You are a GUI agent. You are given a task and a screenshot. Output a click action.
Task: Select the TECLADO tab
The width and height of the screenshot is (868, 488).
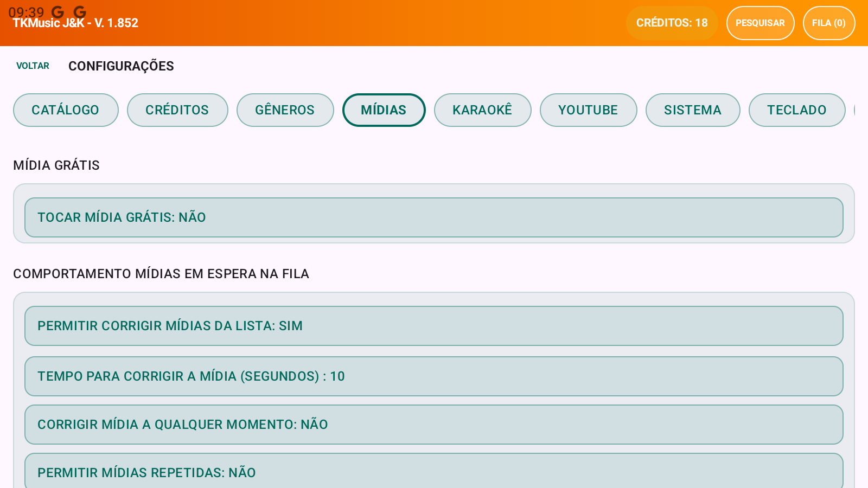[797, 110]
